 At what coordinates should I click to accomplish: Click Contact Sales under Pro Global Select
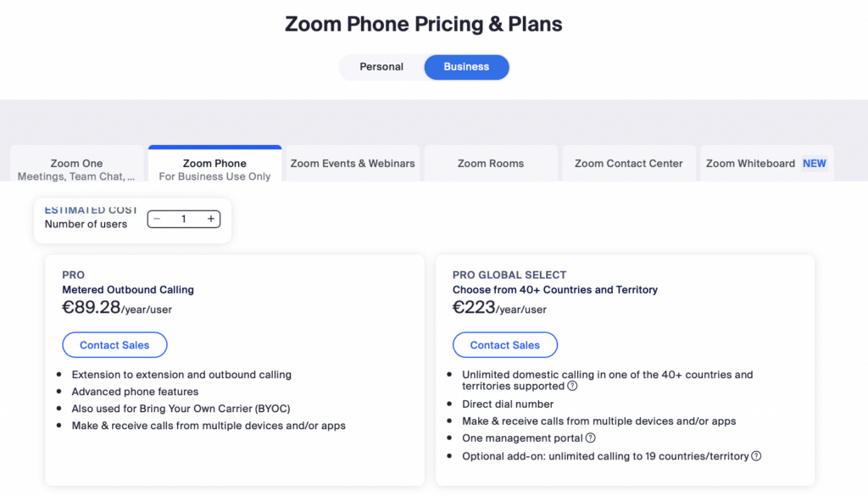(x=504, y=345)
